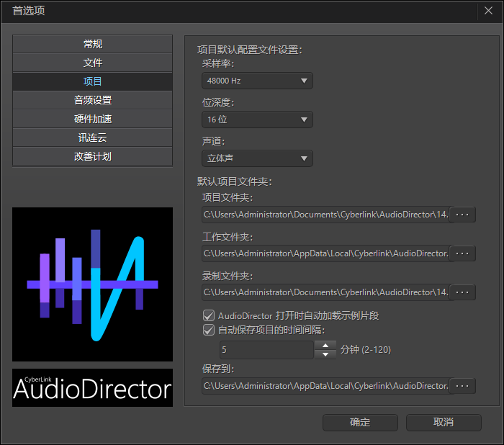Viewport: 504px width, 445px height.
Task: Click browse button for 项目文件夹 path
Action: pyautogui.click(x=463, y=215)
